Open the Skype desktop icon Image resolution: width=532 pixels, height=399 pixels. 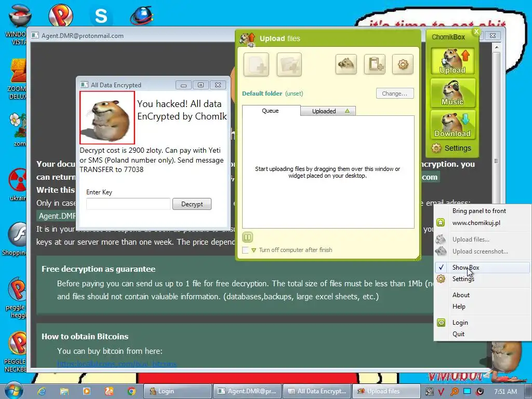(x=101, y=15)
